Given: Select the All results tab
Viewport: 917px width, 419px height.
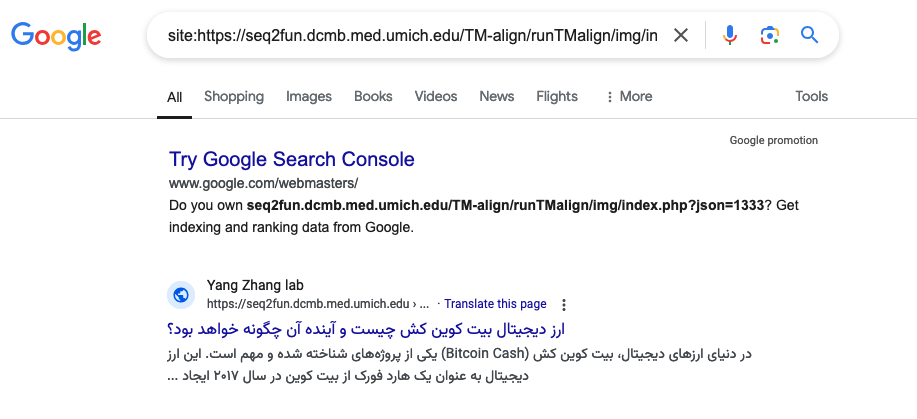Looking at the screenshot, I should pos(175,97).
